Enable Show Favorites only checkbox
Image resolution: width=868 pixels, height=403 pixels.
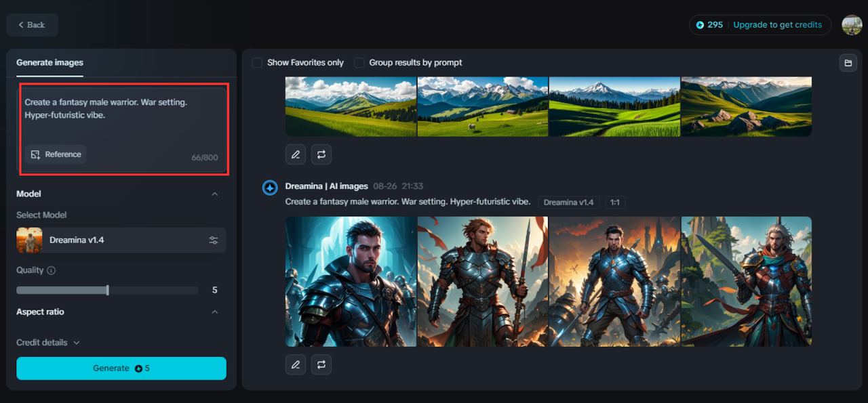click(257, 62)
